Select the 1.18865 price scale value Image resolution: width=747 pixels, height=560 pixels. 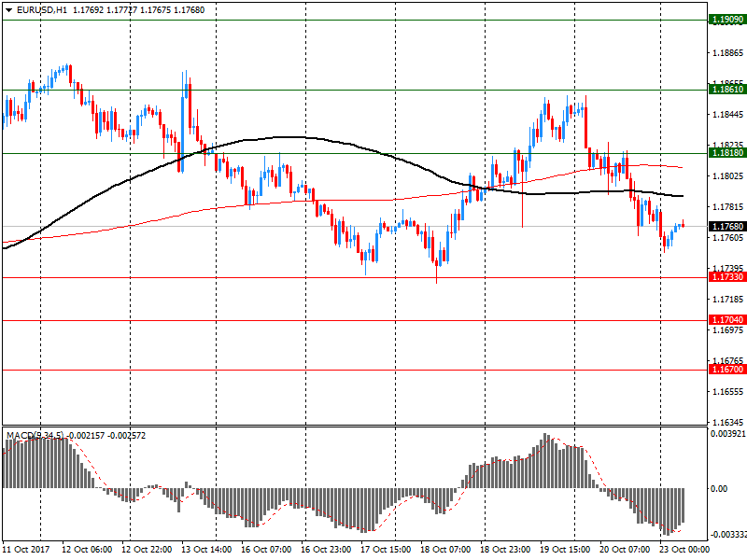tap(728, 53)
